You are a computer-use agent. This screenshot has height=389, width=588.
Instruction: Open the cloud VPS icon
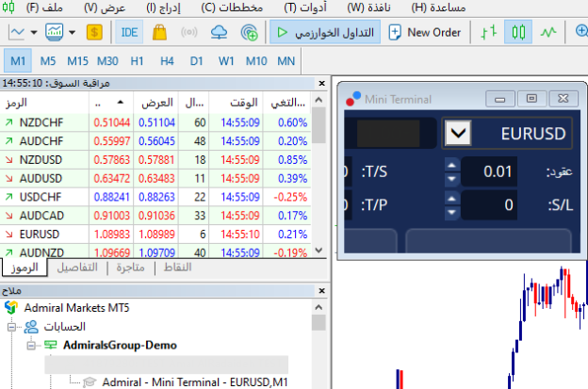[x=219, y=33]
